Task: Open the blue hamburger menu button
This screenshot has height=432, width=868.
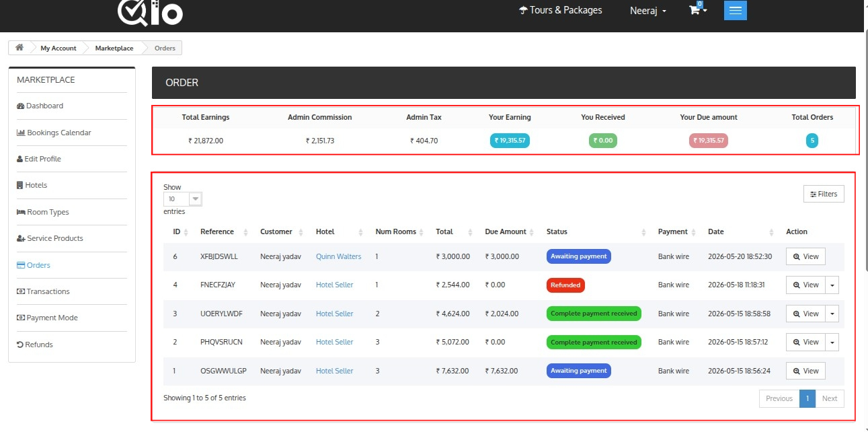Action: pos(736,10)
